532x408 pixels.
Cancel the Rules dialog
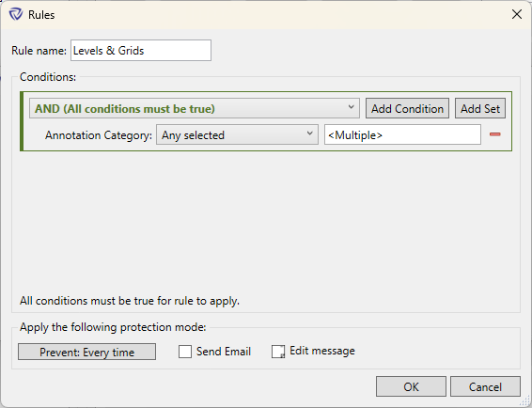tap(485, 386)
